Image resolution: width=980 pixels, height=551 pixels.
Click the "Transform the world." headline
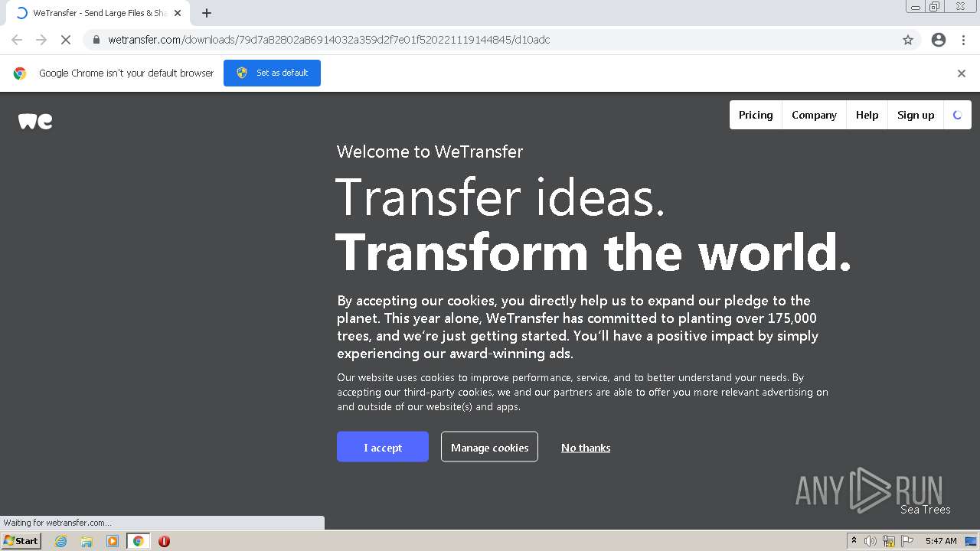[593, 253]
